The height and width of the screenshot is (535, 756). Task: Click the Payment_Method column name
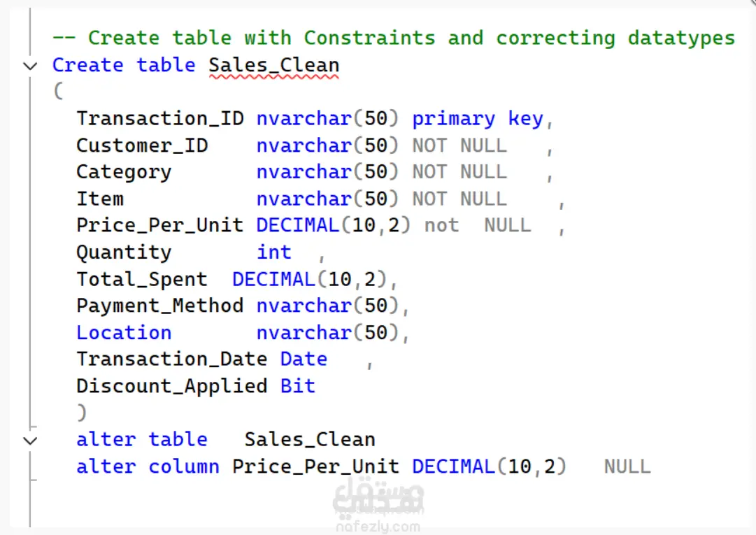160,306
